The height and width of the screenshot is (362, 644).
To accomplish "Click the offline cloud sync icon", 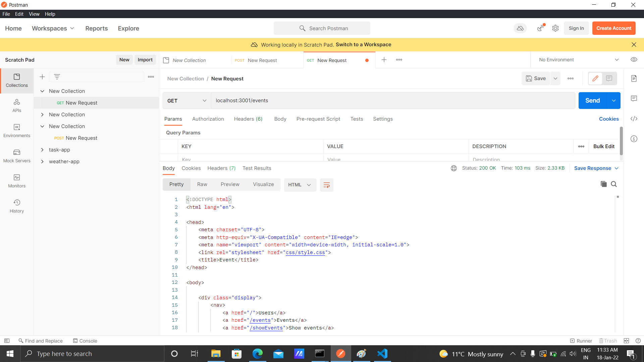I will click(520, 28).
